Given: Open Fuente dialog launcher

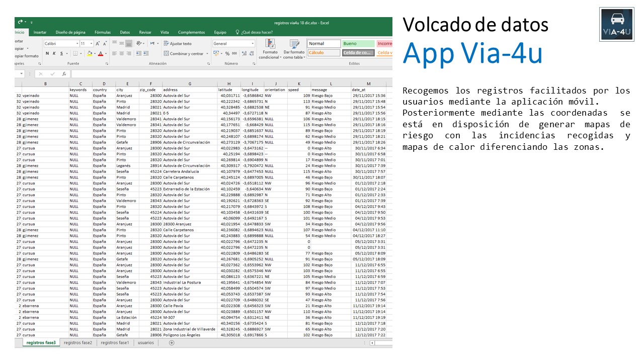Looking at the screenshot, I should click(x=107, y=64).
